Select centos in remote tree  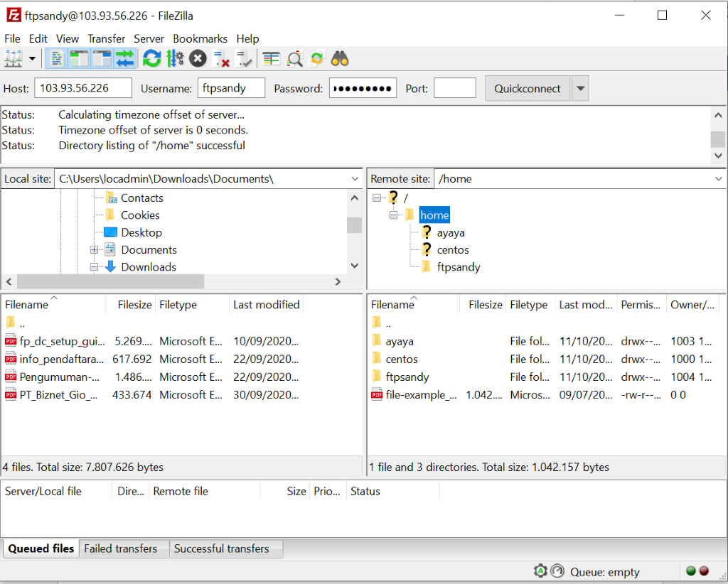pos(453,250)
